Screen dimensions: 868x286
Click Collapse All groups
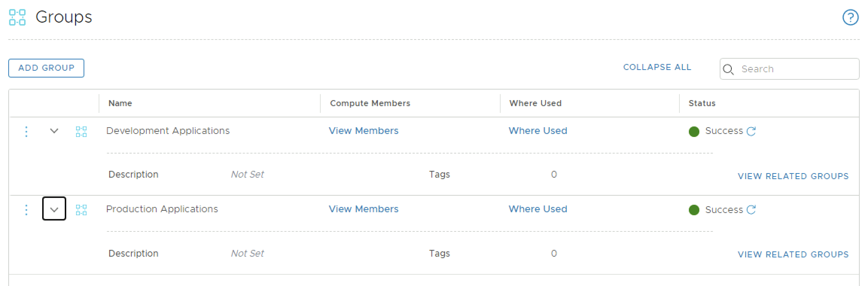(657, 67)
